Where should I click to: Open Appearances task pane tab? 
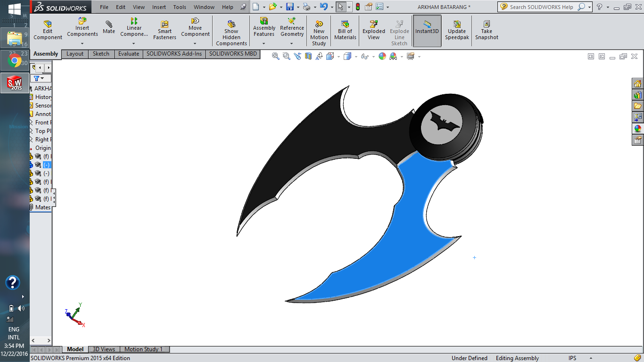click(x=638, y=128)
